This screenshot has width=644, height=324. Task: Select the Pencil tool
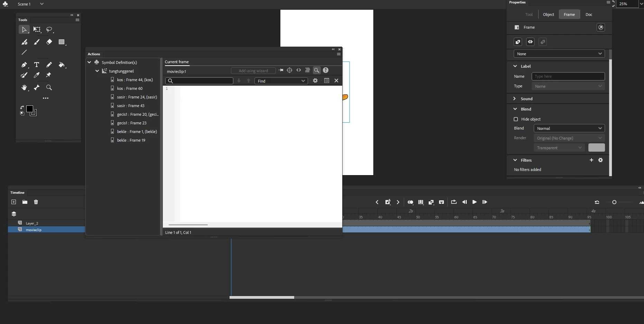(x=49, y=65)
